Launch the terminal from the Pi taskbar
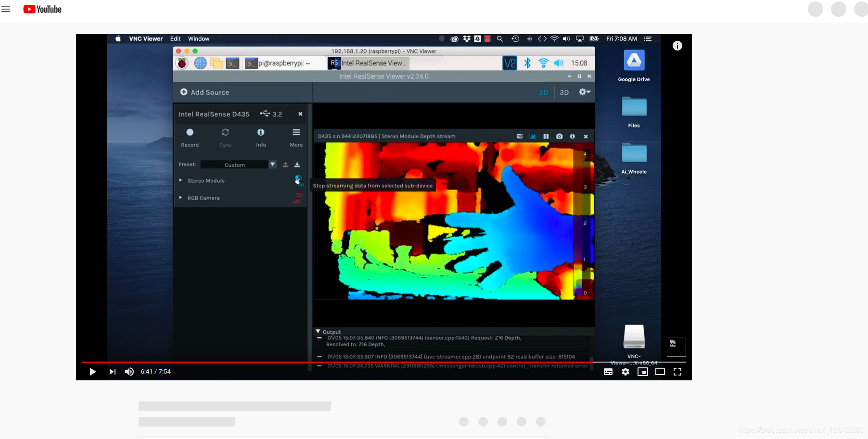The width and height of the screenshot is (868, 439). tap(233, 63)
